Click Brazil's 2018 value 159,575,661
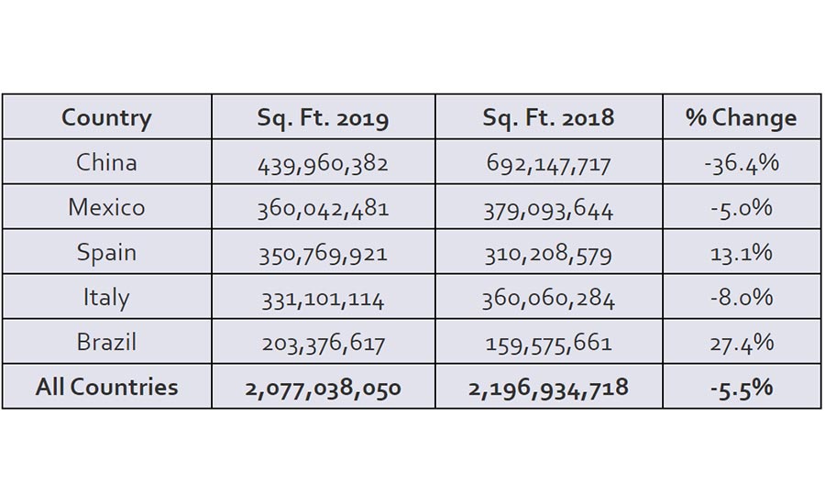825x504 pixels. 549,344
